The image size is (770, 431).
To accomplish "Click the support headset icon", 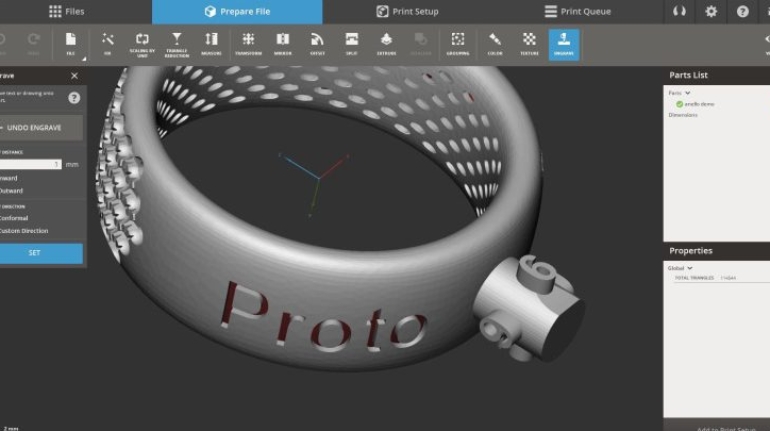I will pyautogui.click(x=680, y=11).
